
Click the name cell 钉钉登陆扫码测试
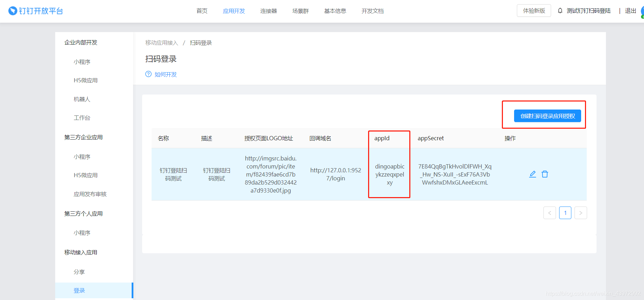pyautogui.click(x=173, y=174)
